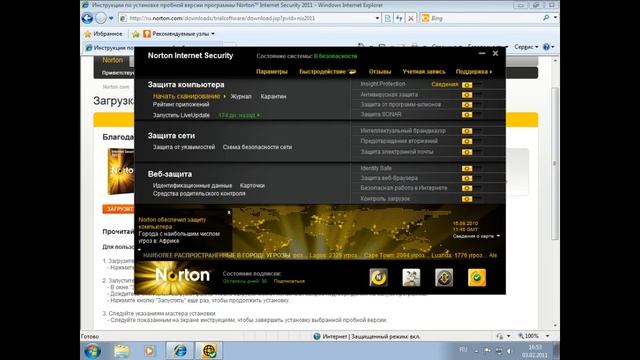
Task: Click the Быстродействие performance gauge icon
Action: [352, 72]
